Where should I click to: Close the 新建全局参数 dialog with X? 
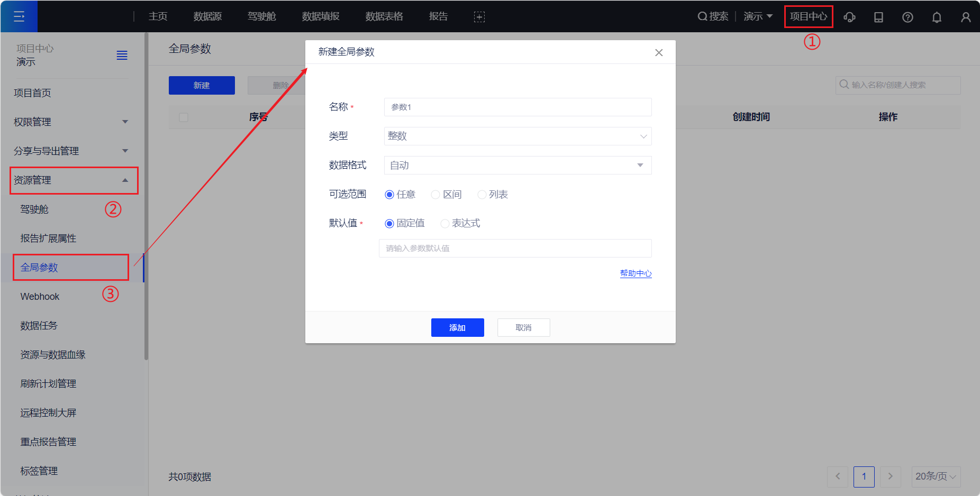click(x=659, y=52)
